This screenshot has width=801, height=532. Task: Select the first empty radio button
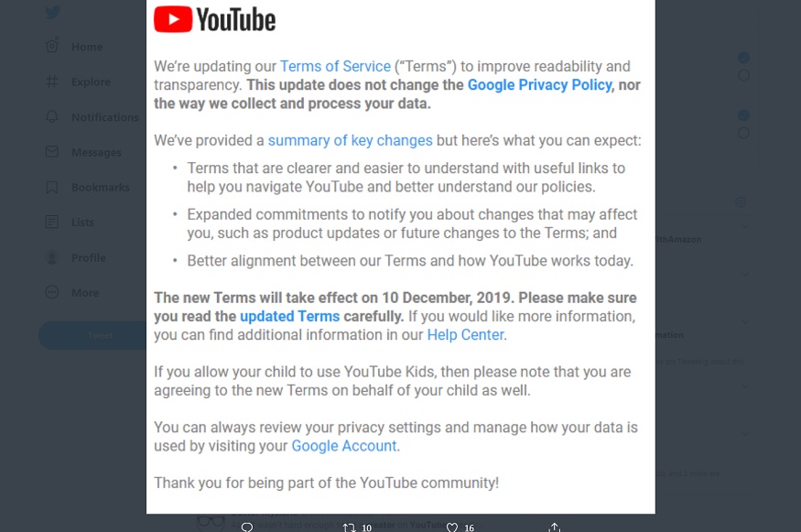point(744,75)
